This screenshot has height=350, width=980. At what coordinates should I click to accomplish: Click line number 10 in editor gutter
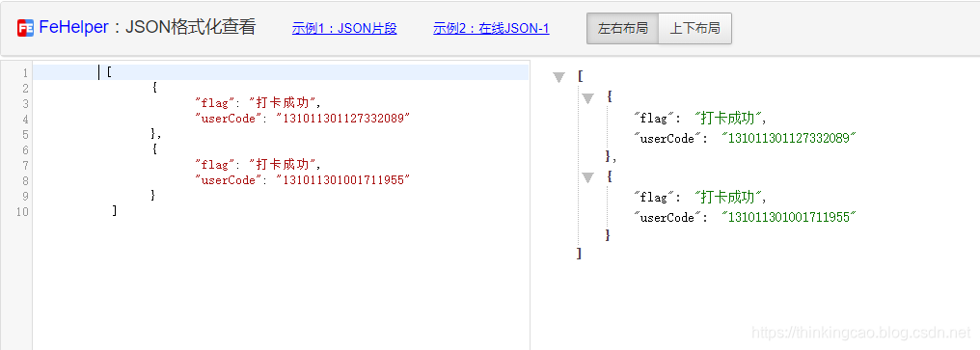coord(22,212)
